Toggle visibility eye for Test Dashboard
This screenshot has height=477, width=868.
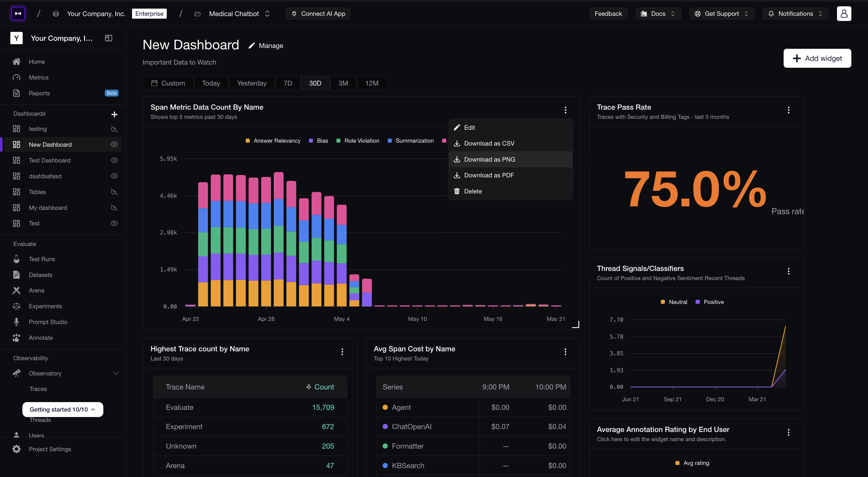114,160
